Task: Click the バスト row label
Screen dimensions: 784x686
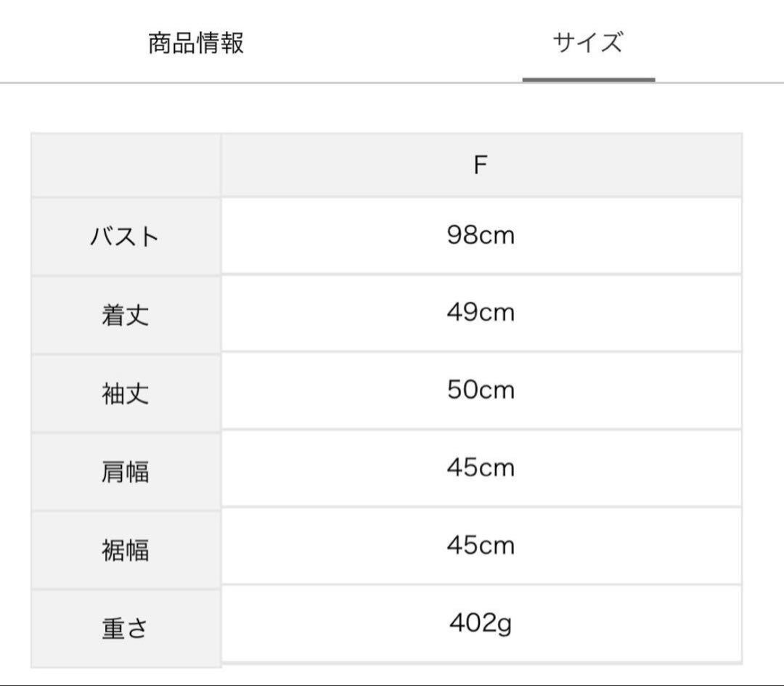Action: coord(126,237)
